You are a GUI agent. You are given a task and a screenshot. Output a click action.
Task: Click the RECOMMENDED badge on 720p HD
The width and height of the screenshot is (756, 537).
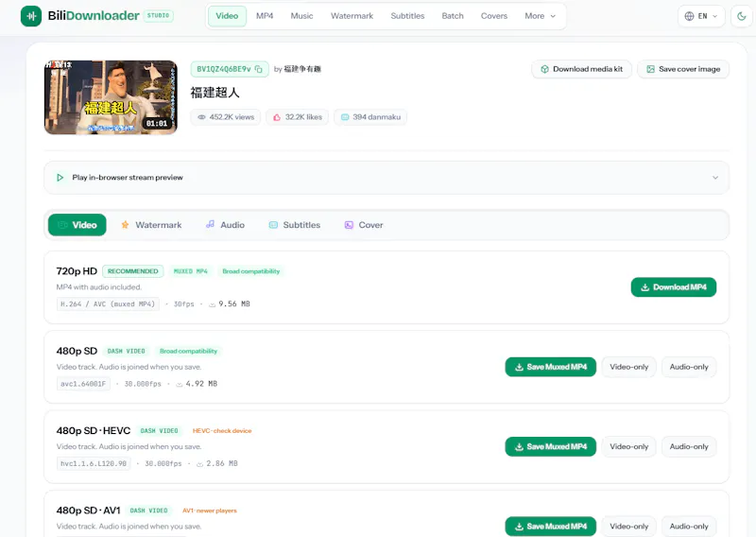132,271
